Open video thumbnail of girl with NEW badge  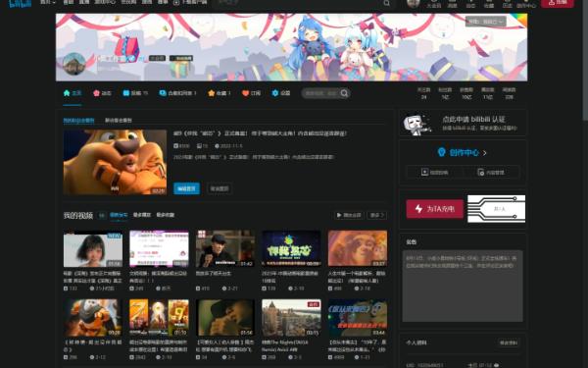coord(93,248)
